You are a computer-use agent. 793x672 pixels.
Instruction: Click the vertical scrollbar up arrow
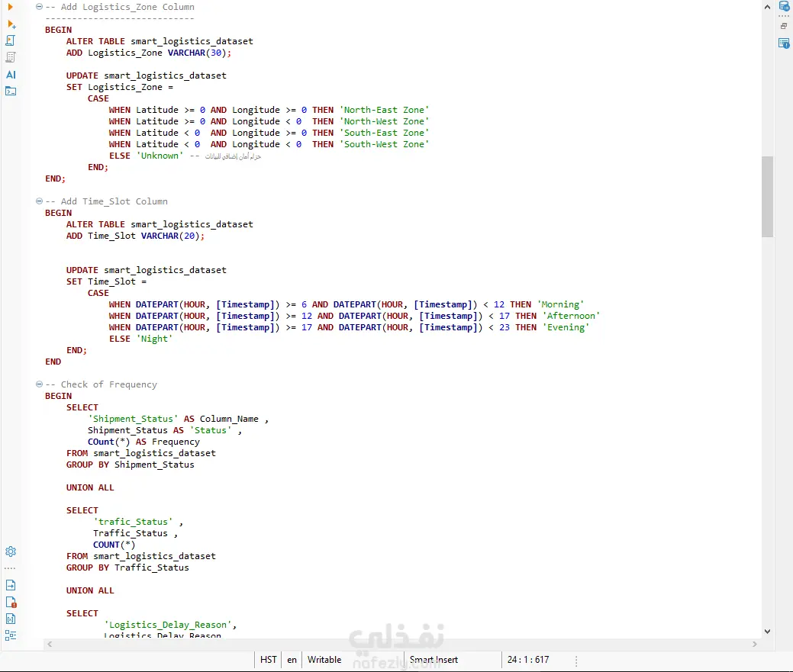[x=767, y=7]
